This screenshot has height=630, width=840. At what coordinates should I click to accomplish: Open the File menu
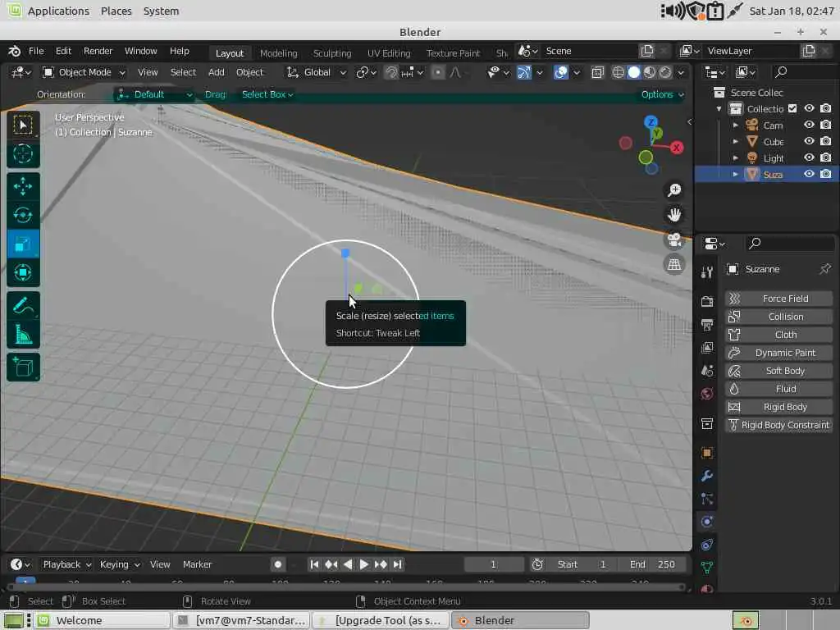pyautogui.click(x=36, y=51)
